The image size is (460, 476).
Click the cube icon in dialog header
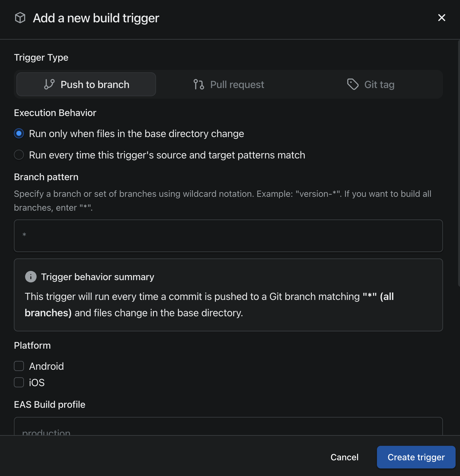tap(20, 18)
